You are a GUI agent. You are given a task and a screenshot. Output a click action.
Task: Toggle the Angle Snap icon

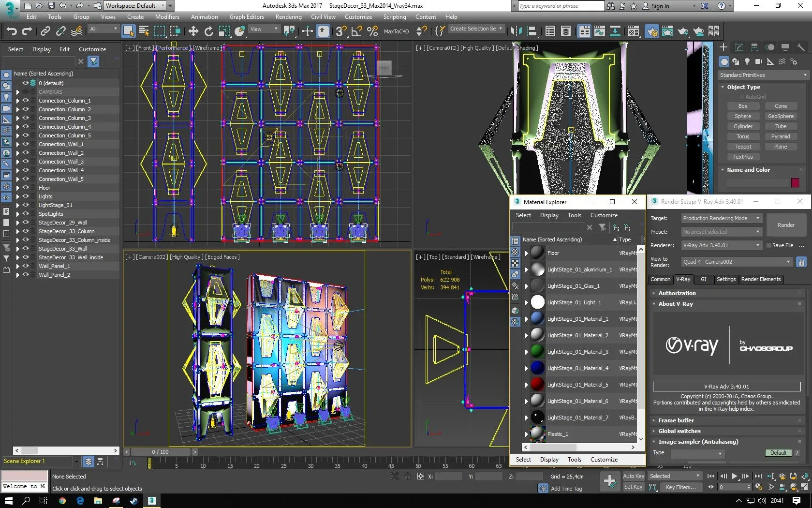[356, 31]
